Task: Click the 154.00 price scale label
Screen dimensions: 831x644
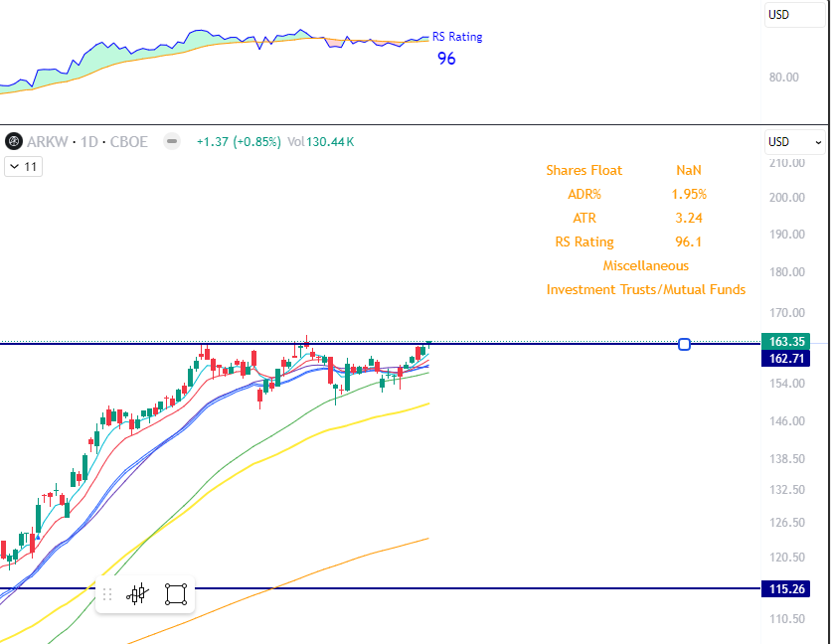Action: [x=786, y=384]
